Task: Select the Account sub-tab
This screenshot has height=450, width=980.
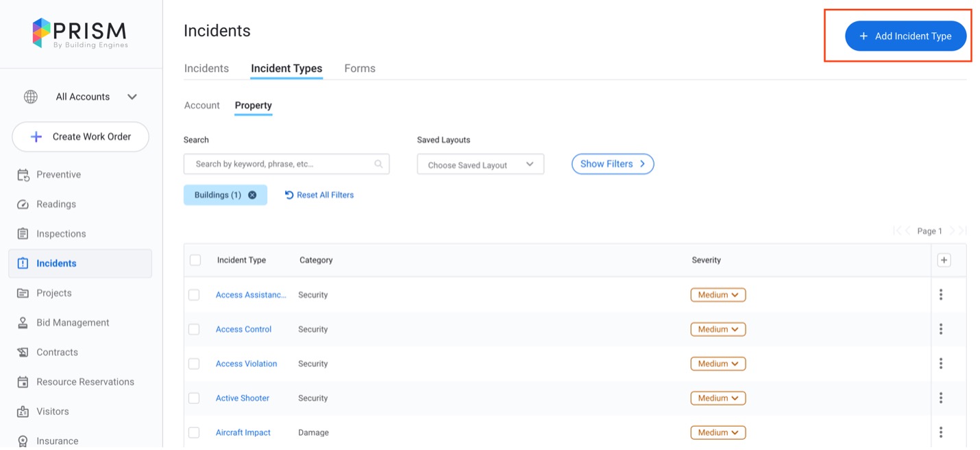Action: pyautogui.click(x=201, y=106)
